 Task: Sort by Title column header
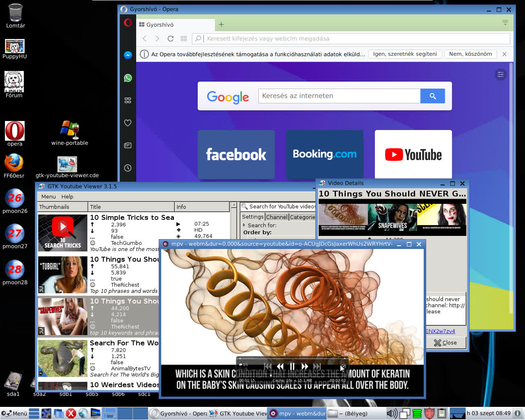click(131, 207)
